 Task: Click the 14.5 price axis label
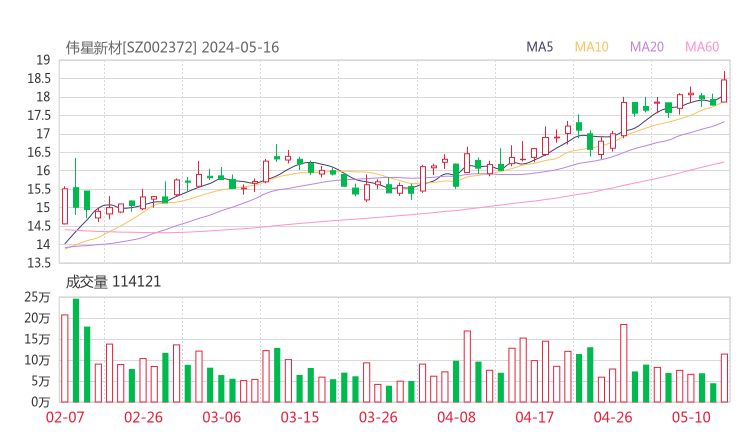click(39, 226)
